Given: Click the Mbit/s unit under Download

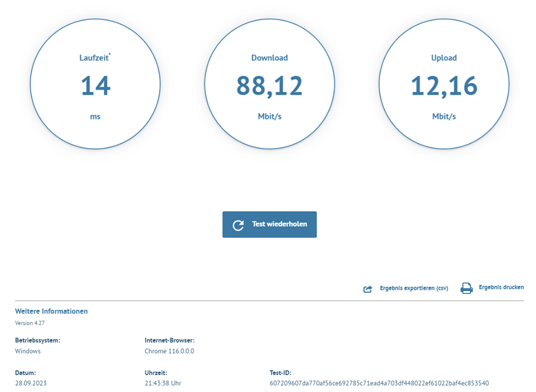Looking at the screenshot, I should click(x=269, y=116).
